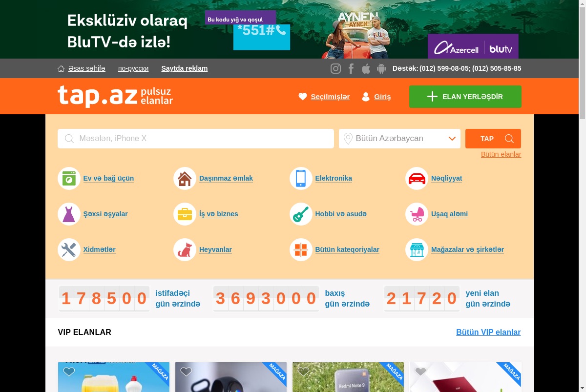Click the Xidmətlər tools icon
The image size is (586, 392).
point(69,249)
